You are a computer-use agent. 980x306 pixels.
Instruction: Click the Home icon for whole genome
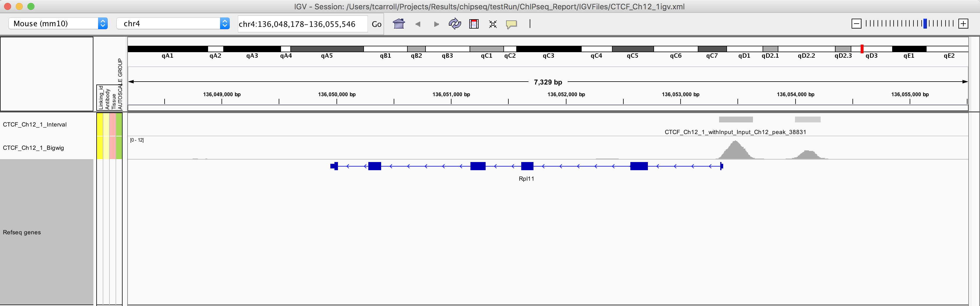pos(399,24)
